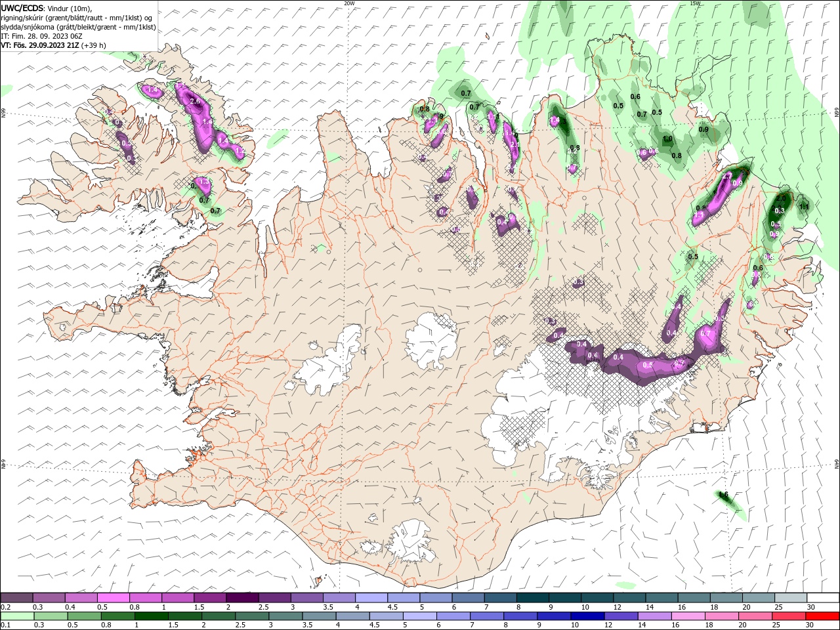
Task: Select the snow-scale swatch between 0.3 and 0.4
Action: 49,597
